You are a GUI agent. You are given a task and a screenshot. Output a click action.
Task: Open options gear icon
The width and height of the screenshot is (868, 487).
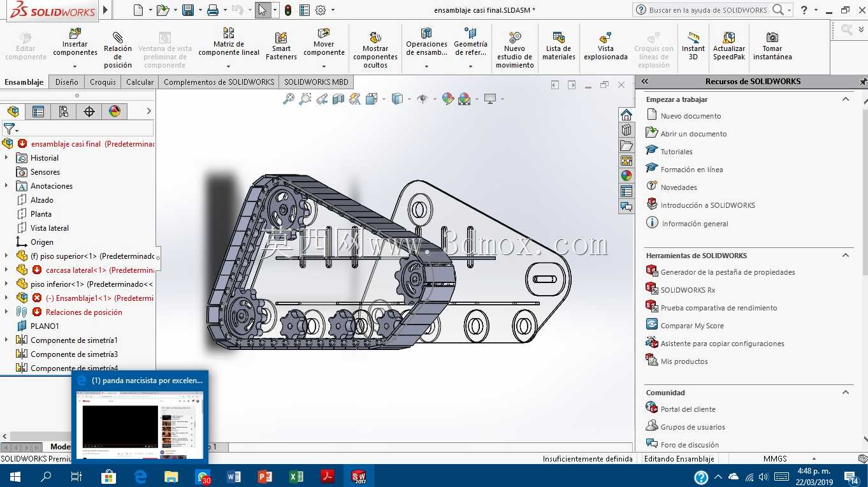click(321, 10)
